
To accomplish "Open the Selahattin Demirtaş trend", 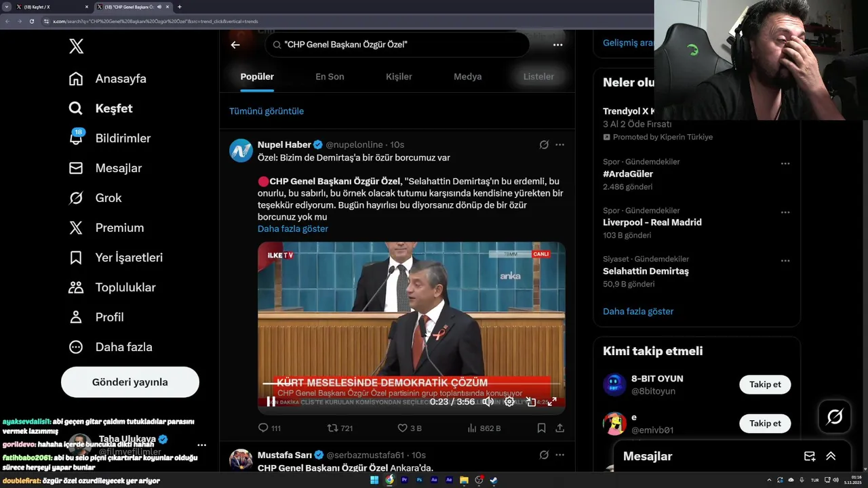I will 646,271.
